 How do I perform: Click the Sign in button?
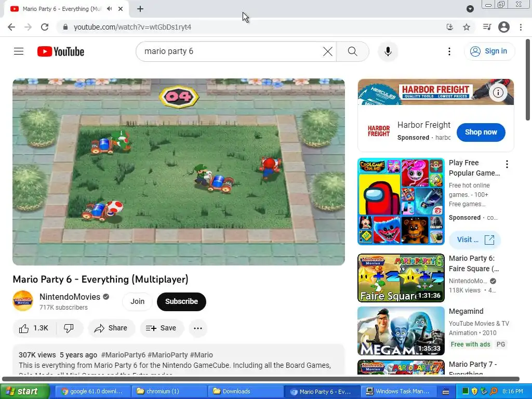[489, 51]
